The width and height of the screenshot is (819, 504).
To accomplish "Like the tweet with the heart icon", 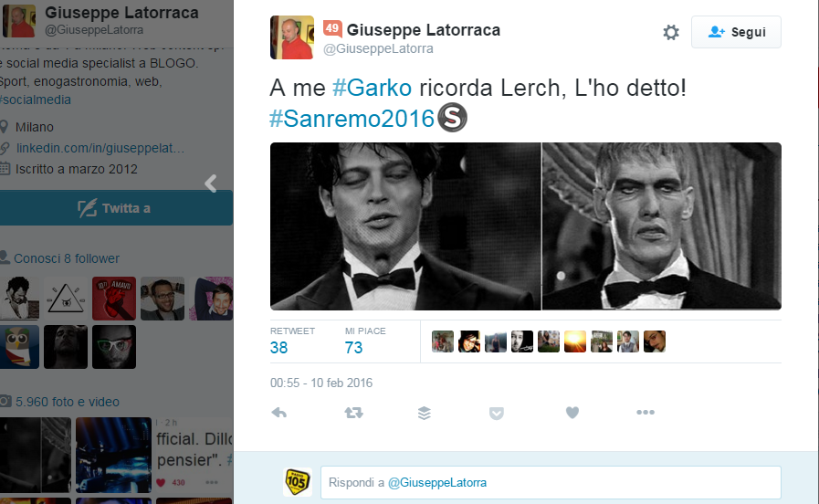I will pyautogui.click(x=572, y=413).
